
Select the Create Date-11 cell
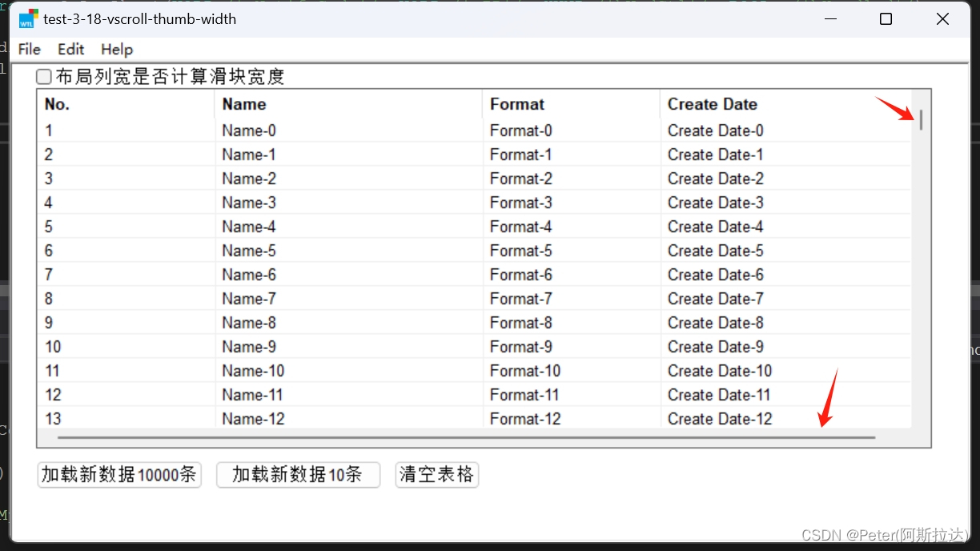786,395
